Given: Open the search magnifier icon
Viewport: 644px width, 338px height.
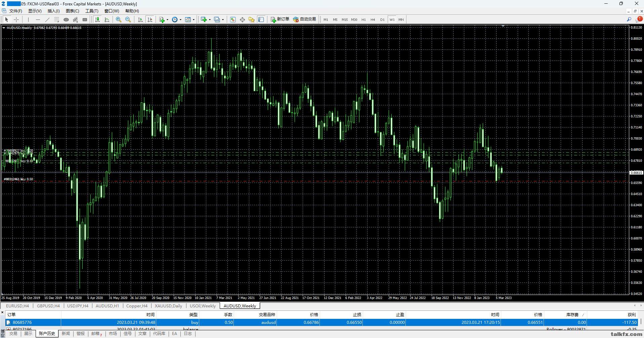Looking at the screenshot, I should [629, 20].
